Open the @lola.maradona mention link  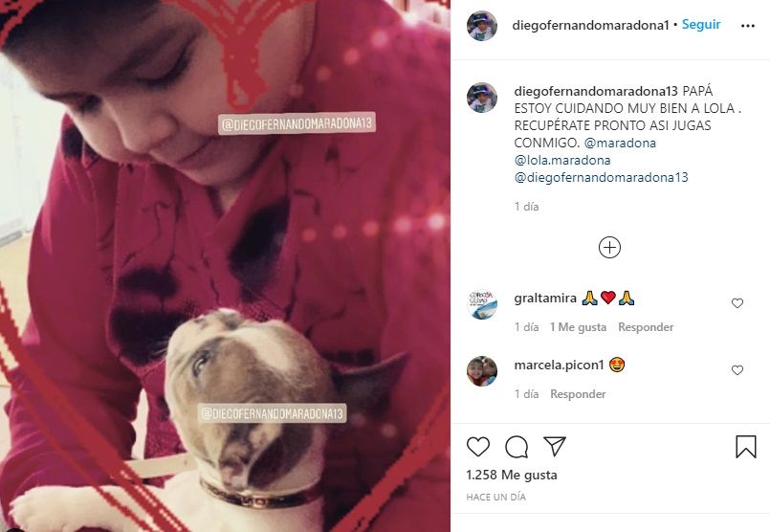point(562,160)
